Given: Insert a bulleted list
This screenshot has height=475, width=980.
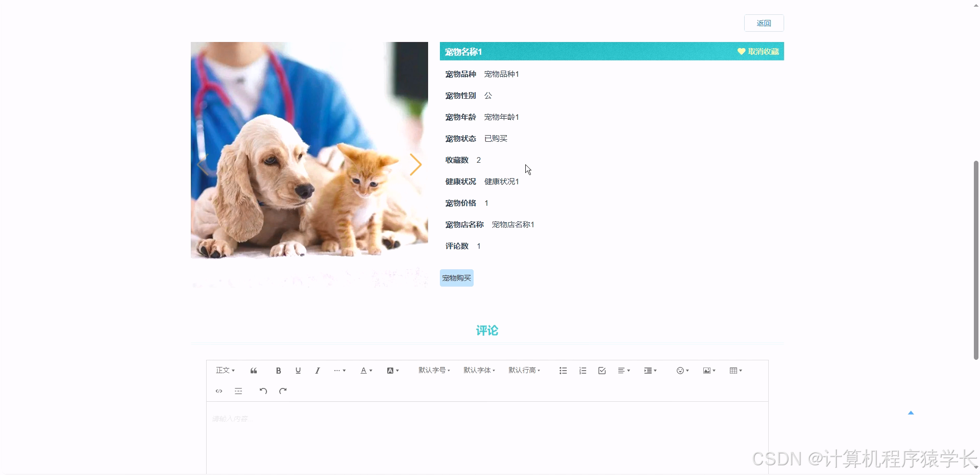Looking at the screenshot, I should (563, 370).
